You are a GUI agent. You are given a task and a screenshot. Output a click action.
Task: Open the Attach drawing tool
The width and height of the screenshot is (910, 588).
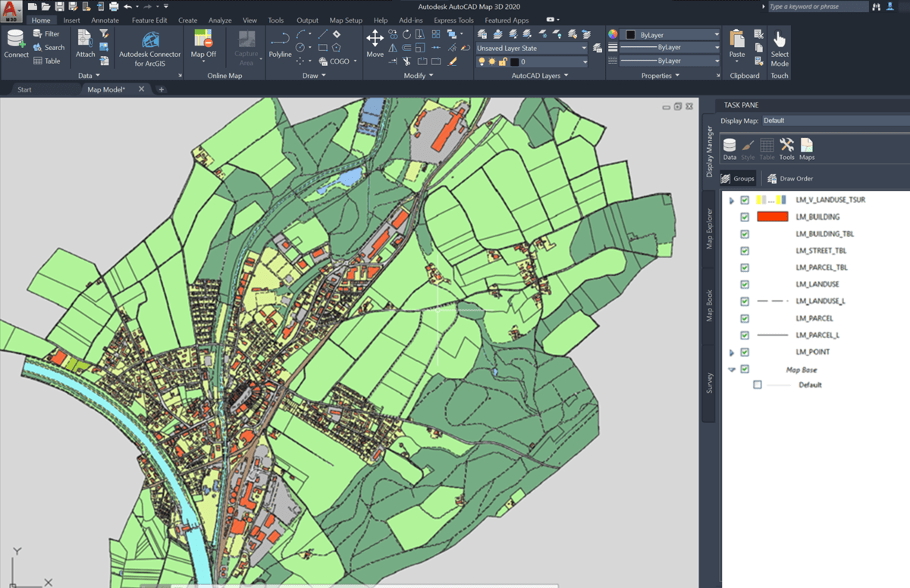[85, 44]
